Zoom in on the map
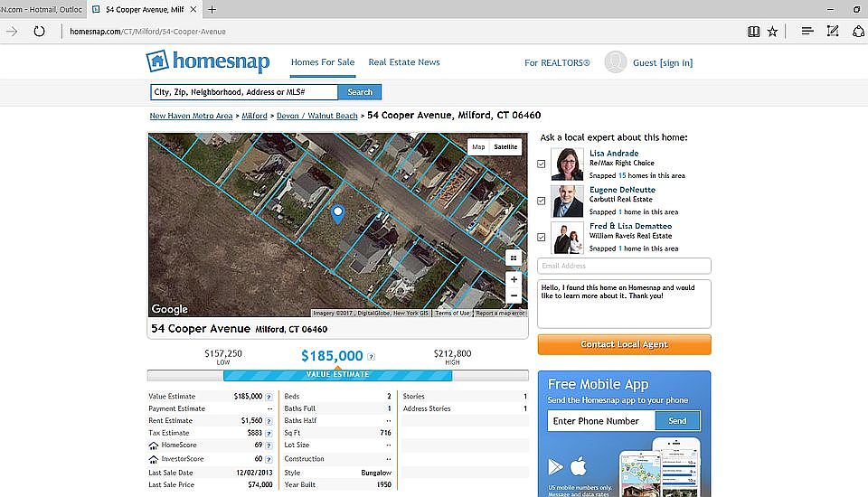 514,280
